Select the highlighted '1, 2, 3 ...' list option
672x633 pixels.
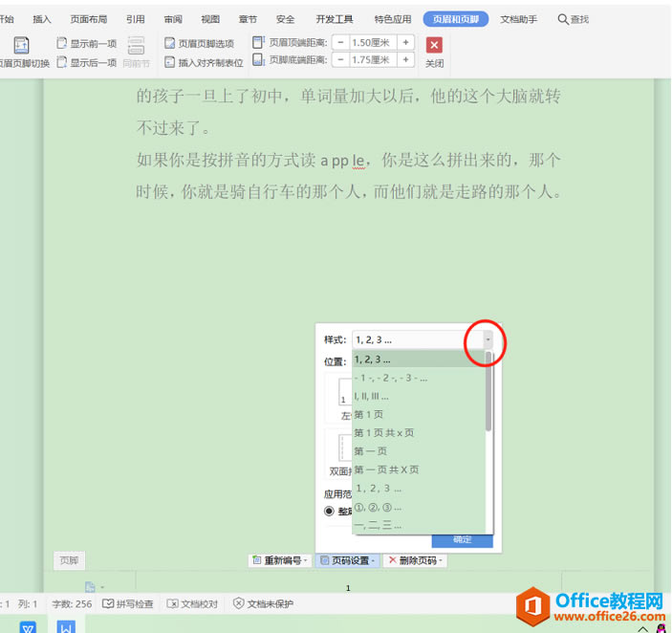pyautogui.click(x=419, y=360)
